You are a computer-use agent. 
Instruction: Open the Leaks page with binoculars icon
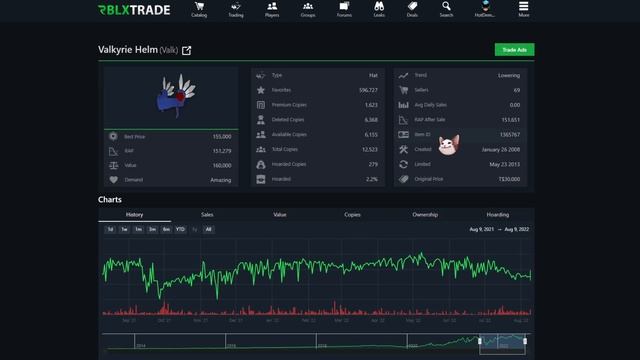(379, 9)
